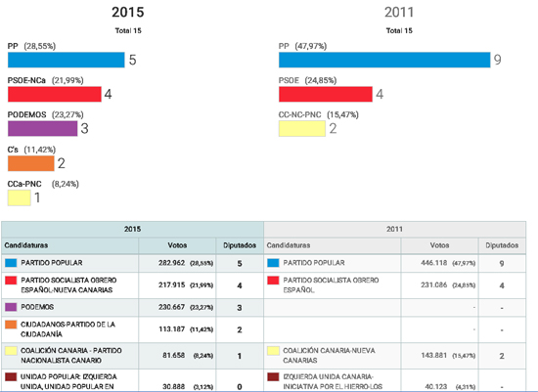Click the 230.667 votes value
The height and width of the screenshot is (392, 538).
[x=171, y=307]
